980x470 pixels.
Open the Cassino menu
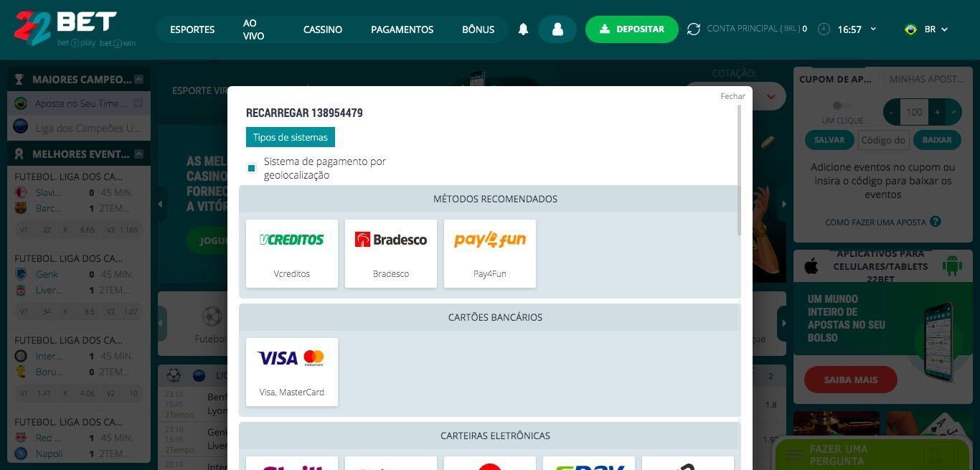pos(323,29)
